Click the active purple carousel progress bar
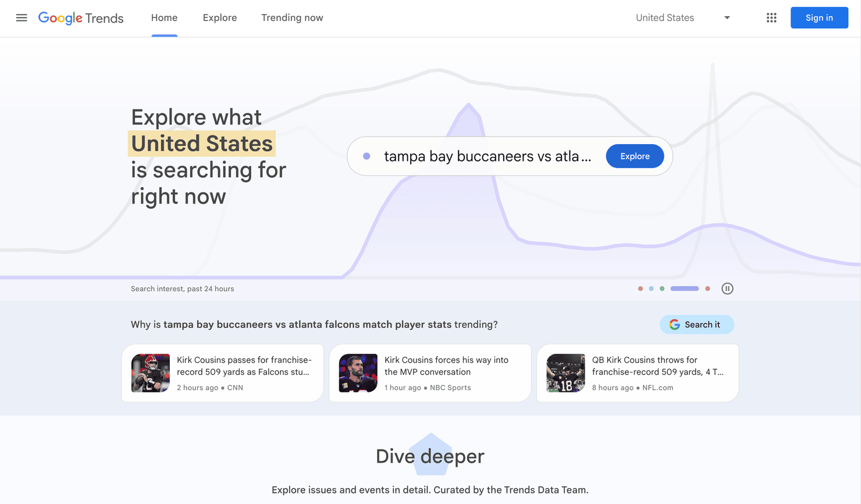Screen dimensions: 861x504 (x=685, y=288)
